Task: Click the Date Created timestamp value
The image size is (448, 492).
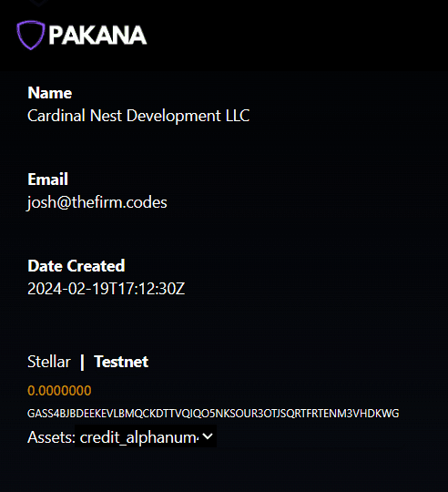Action: coord(107,289)
